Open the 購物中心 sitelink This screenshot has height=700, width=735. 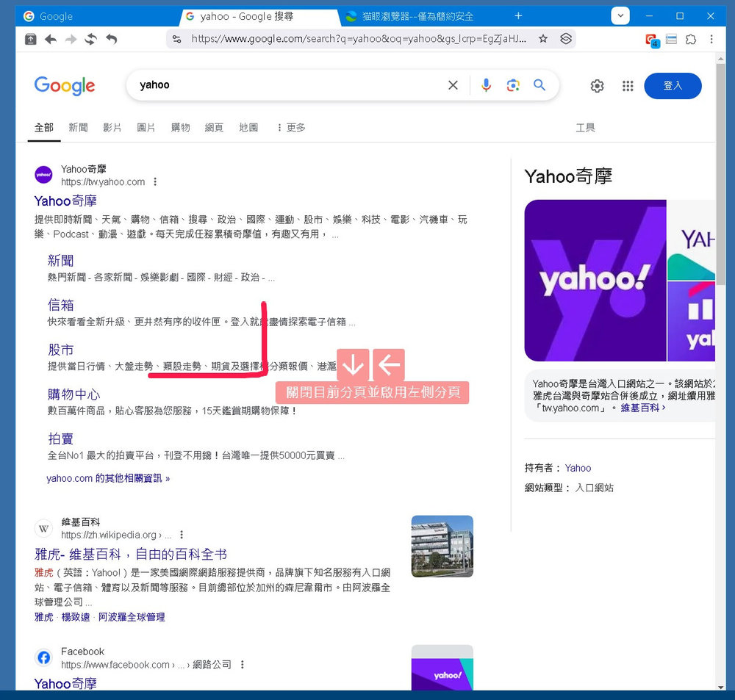(73, 394)
